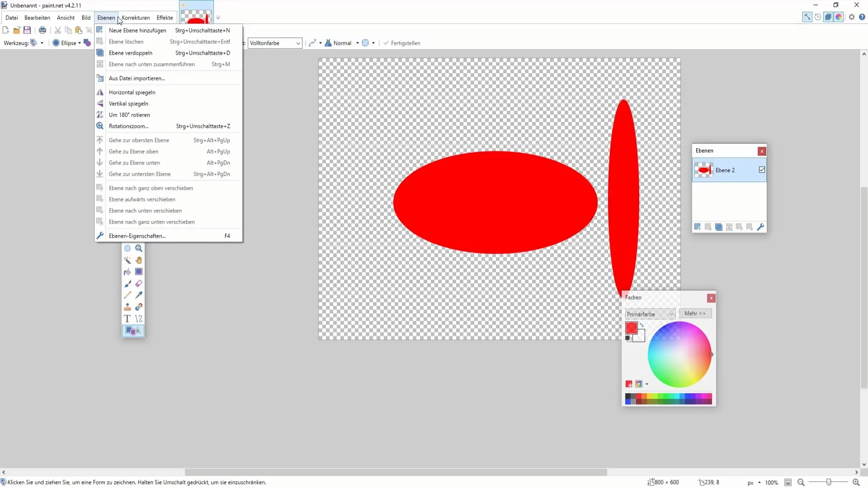The image size is (868, 488).
Task: Toggle visibility checkbox of Ebene 2
Action: [x=762, y=170]
